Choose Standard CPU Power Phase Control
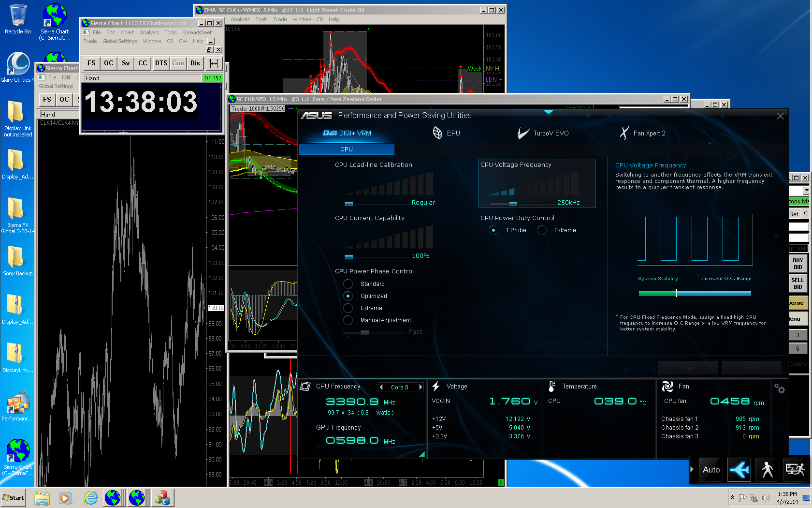The width and height of the screenshot is (812, 508). 348,284
